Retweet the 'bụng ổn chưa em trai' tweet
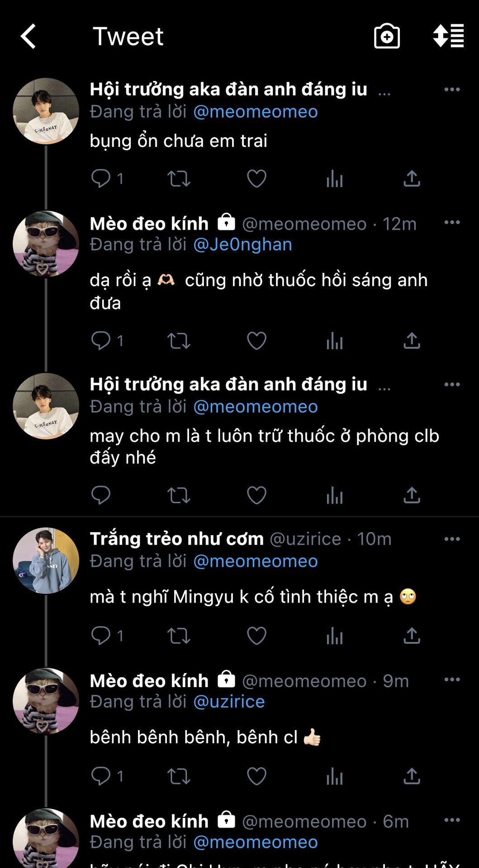This screenshot has height=868, width=479. pyautogui.click(x=179, y=179)
